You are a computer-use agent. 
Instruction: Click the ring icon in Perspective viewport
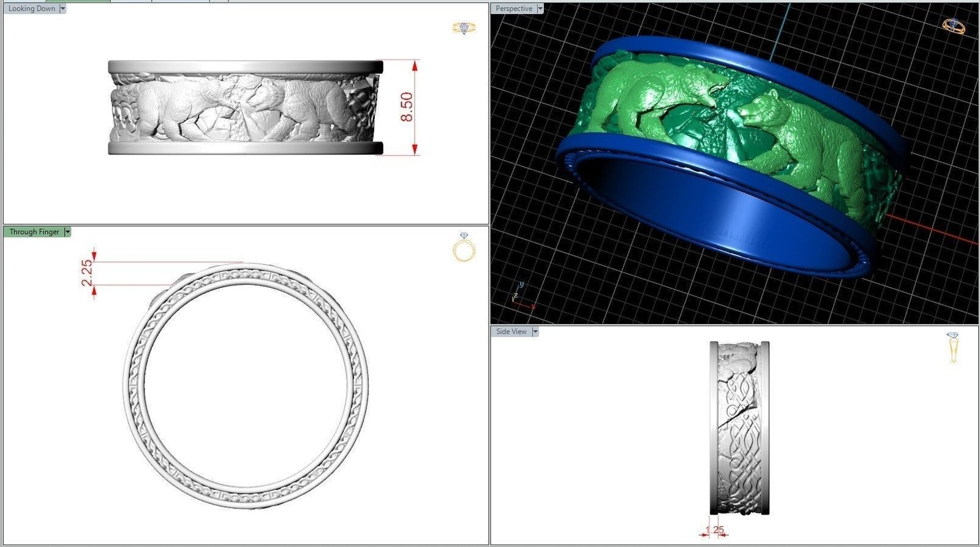point(953,25)
